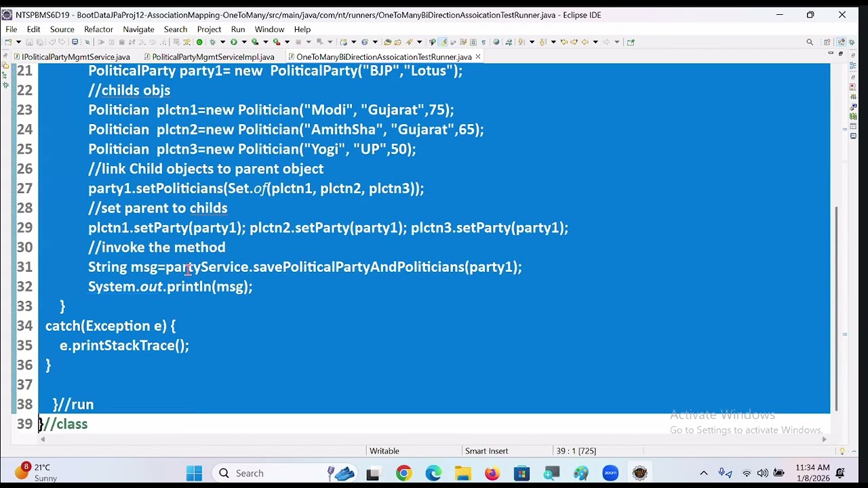This screenshot has width=868, height=488.
Task: Open Microsoft Store from the taskbar
Action: [521, 473]
